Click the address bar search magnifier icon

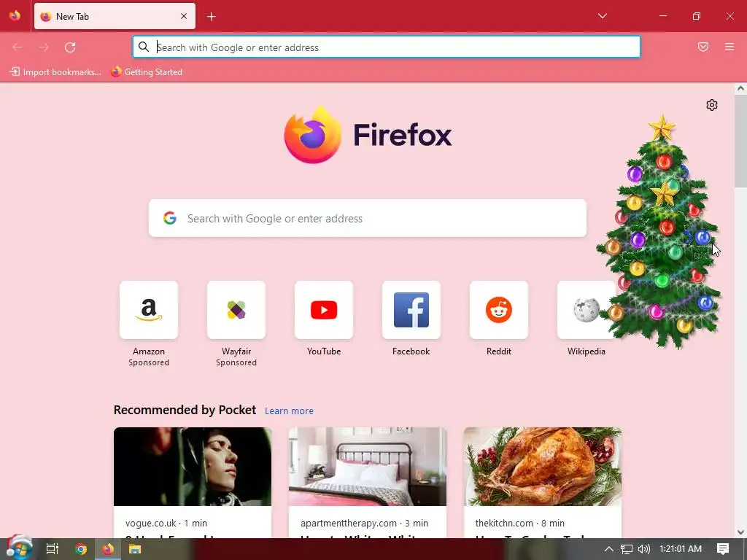144,47
